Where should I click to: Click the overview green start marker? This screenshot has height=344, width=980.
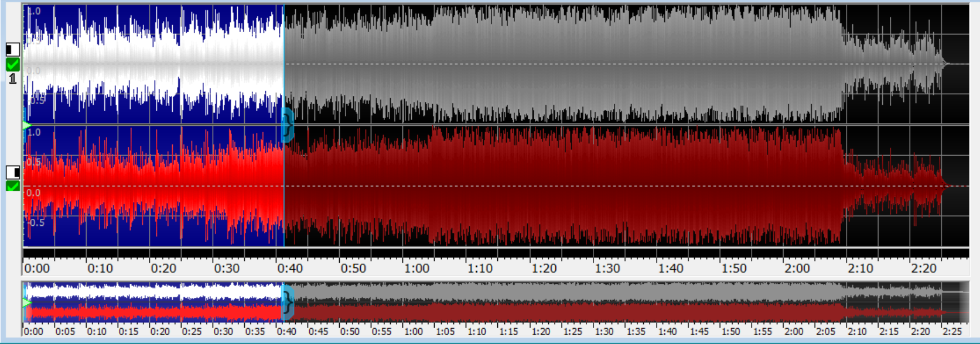pyautogui.click(x=27, y=303)
